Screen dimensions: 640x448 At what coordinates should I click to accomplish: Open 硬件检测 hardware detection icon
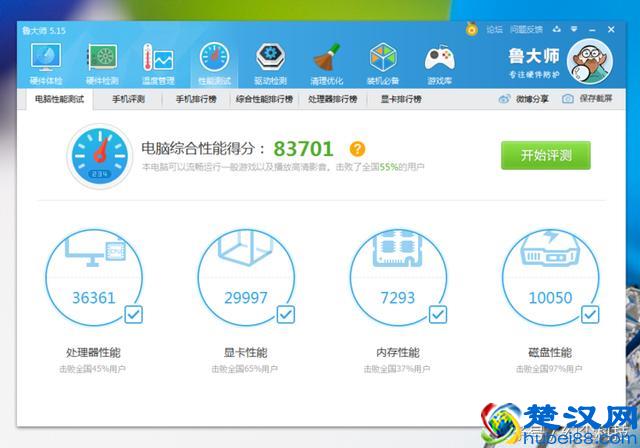102,63
